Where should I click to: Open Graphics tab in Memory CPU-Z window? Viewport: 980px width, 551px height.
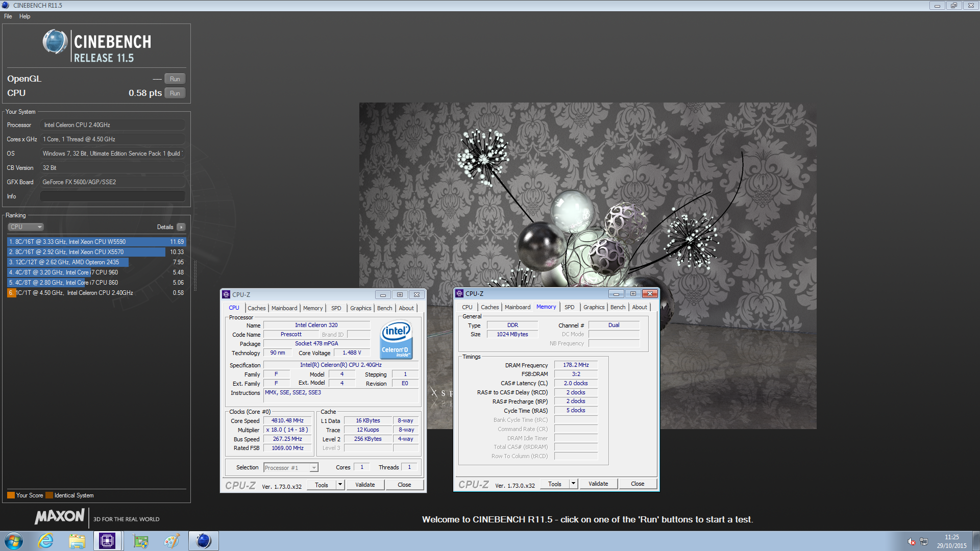point(594,307)
